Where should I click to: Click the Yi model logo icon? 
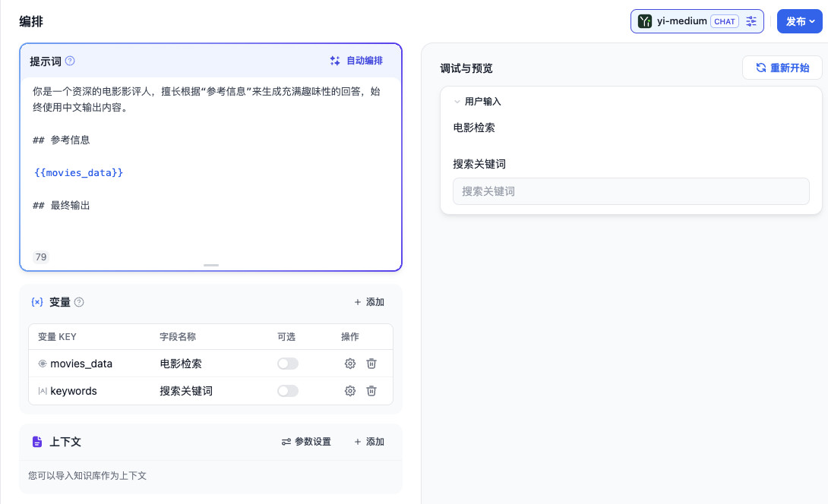pos(645,21)
